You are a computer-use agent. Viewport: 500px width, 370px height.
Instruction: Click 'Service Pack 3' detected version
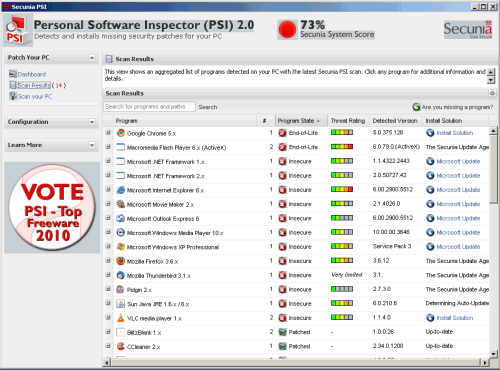pyautogui.click(x=392, y=246)
